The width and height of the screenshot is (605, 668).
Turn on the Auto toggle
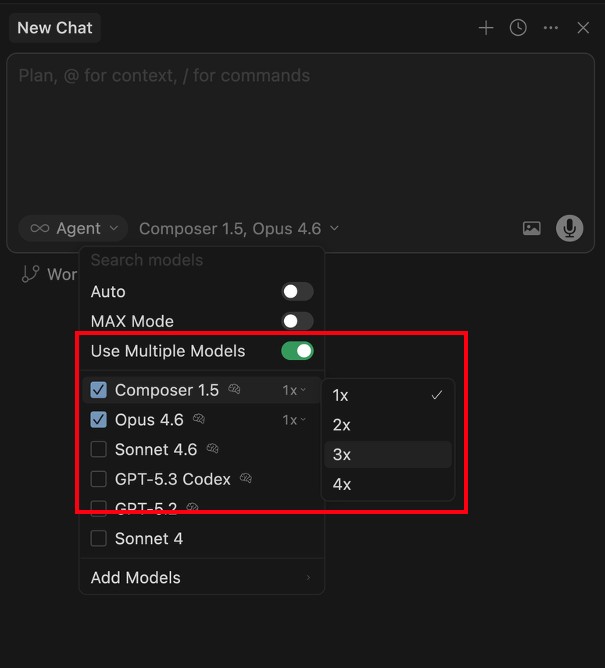[x=297, y=292]
